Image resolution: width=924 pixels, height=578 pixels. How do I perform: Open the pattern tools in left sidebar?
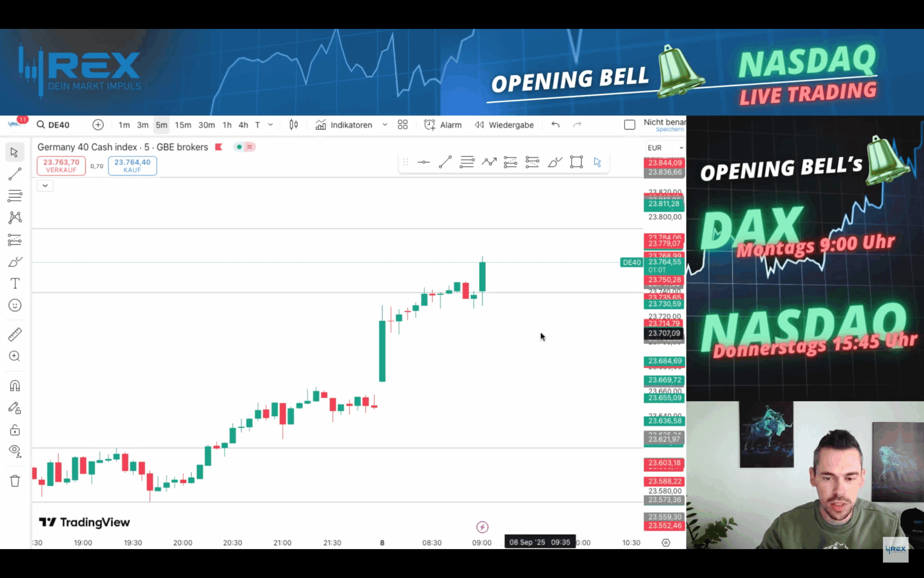(14, 217)
